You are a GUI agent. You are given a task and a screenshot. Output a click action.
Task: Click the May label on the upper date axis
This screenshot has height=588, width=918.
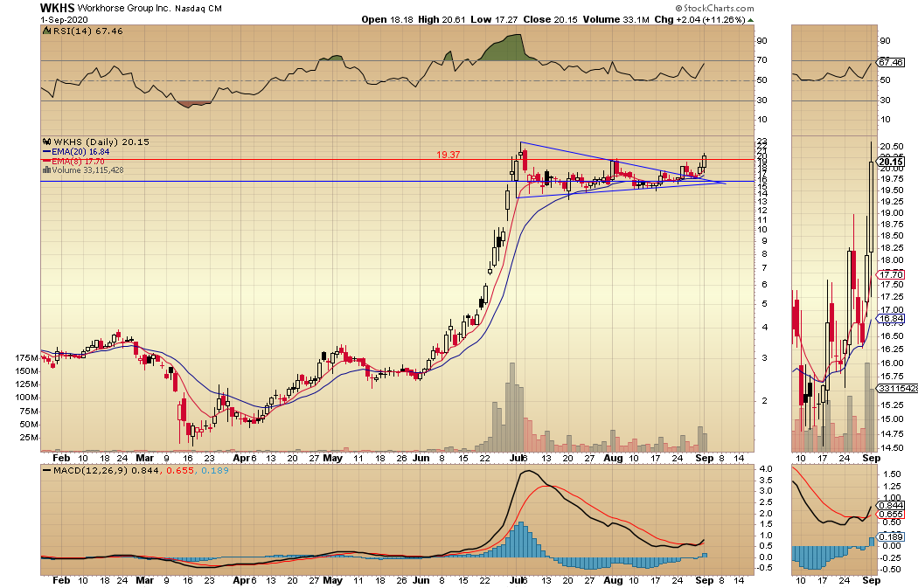(x=332, y=458)
